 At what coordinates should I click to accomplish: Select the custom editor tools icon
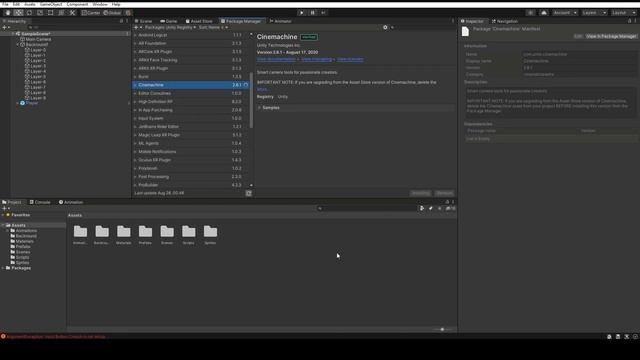coord(72,13)
